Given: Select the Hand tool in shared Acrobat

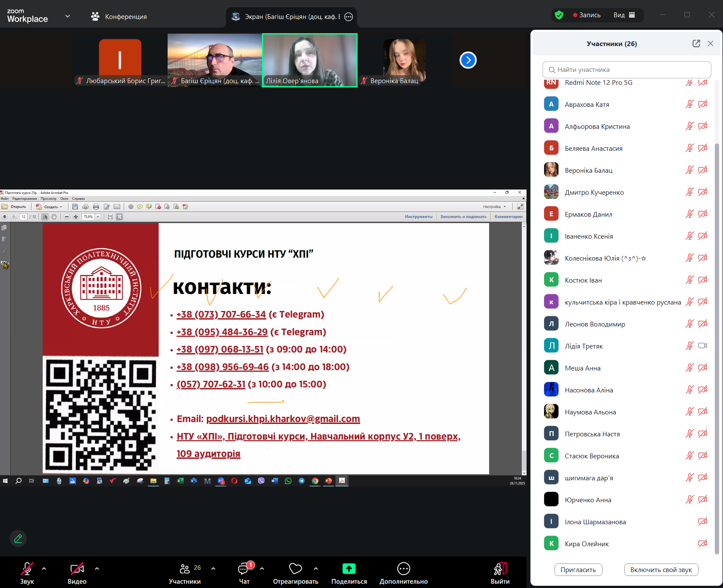Looking at the screenshot, I should point(54,217).
